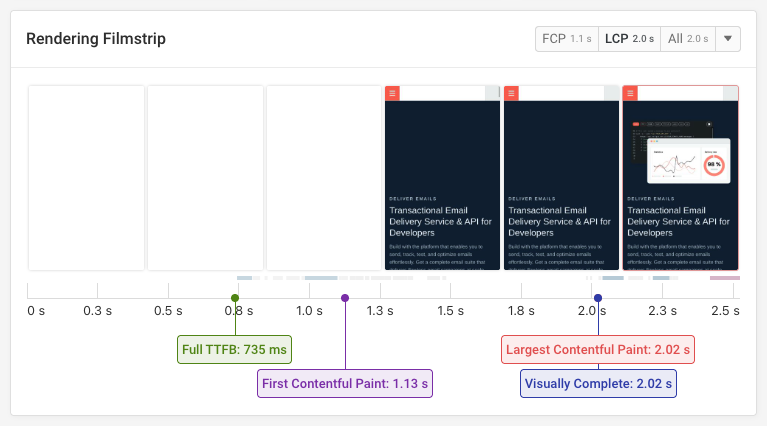Click the green Full TTFB timeline dot
The height and width of the screenshot is (426, 767).
pos(235,298)
